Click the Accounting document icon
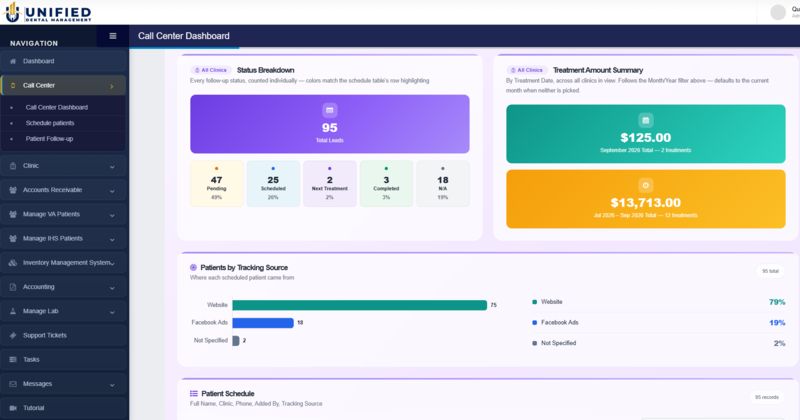The image size is (800, 420). (x=13, y=287)
